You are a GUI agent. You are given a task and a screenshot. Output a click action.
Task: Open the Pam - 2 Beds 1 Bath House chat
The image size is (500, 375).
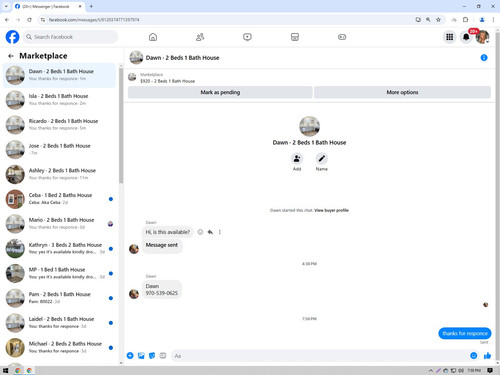[x=59, y=298]
